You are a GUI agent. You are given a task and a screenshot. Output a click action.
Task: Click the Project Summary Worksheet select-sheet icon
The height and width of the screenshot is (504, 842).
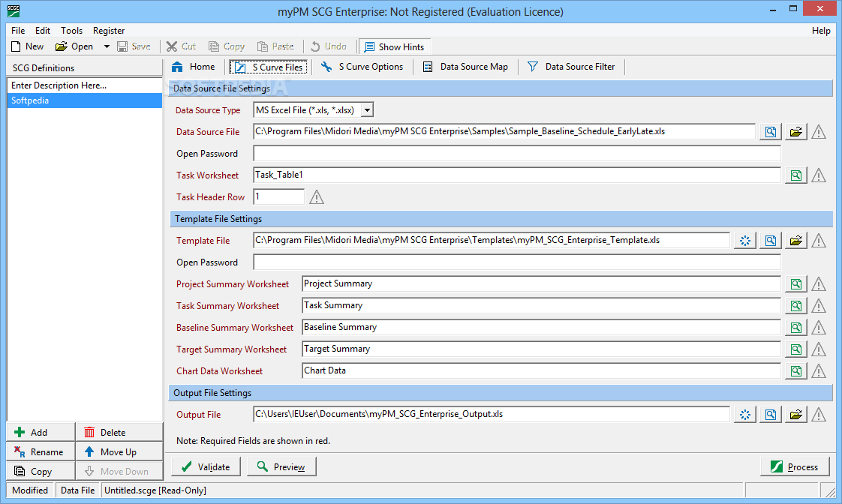[795, 284]
